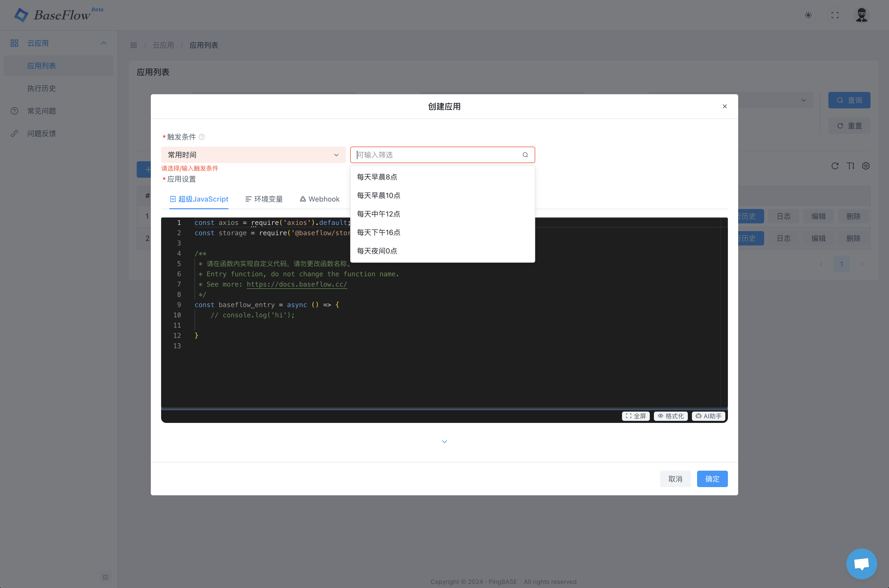Open the user avatar menu
The height and width of the screenshot is (588, 889).
pyautogui.click(x=862, y=15)
